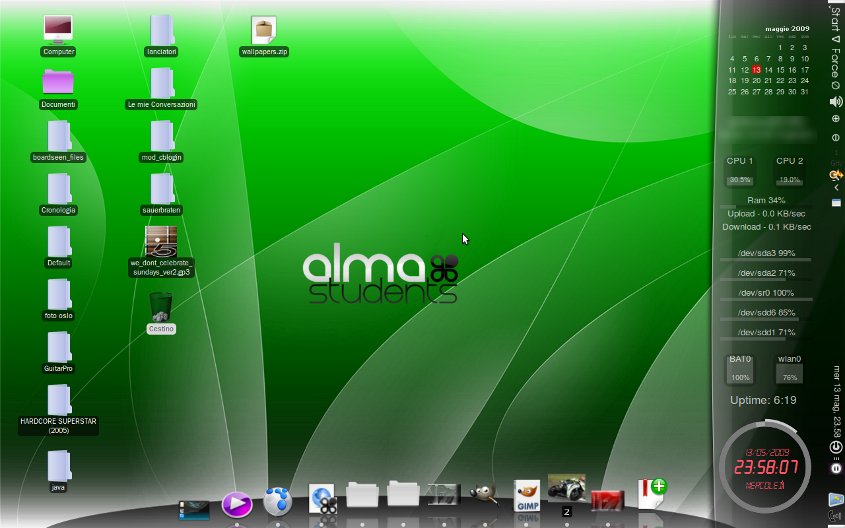Click the wlan0 signal indicator

tap(789, 369)
